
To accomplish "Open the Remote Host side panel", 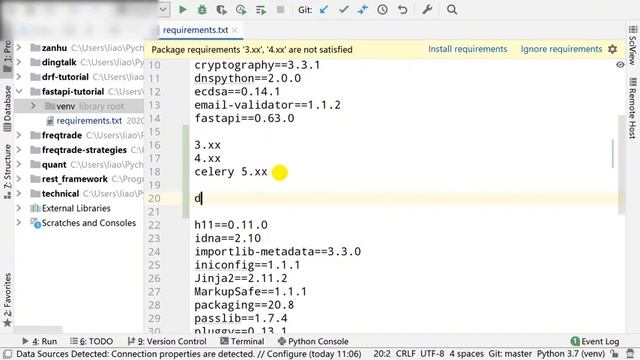I will [x=633, y=108].
